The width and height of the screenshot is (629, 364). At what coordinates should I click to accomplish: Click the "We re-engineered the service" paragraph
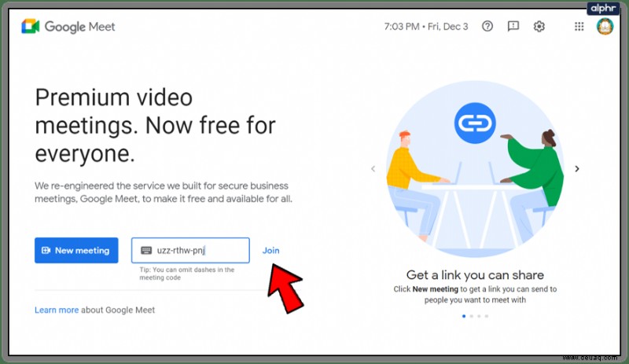click(164, 193)
